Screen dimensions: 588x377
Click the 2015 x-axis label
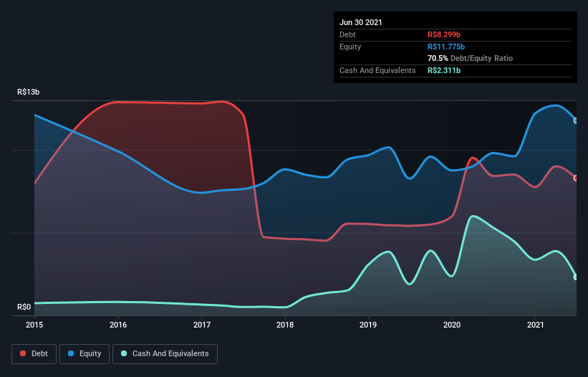click(x=34, y=325)
